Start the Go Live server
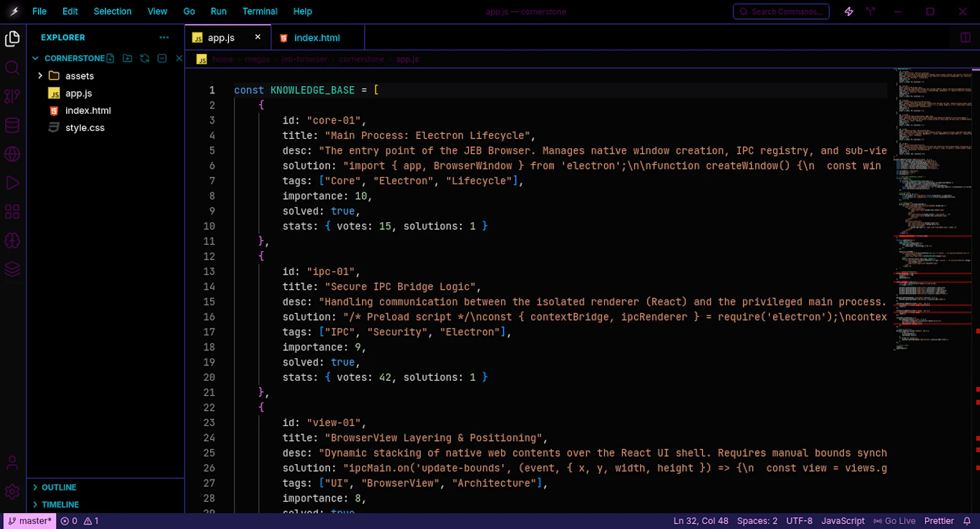The image size is (980, 529). (894, 521)
